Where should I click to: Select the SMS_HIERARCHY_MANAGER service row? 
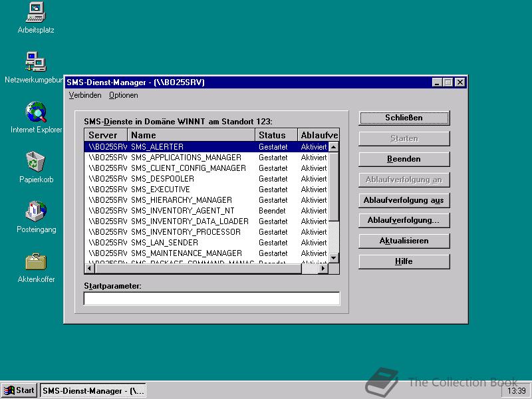coord(206,200)
